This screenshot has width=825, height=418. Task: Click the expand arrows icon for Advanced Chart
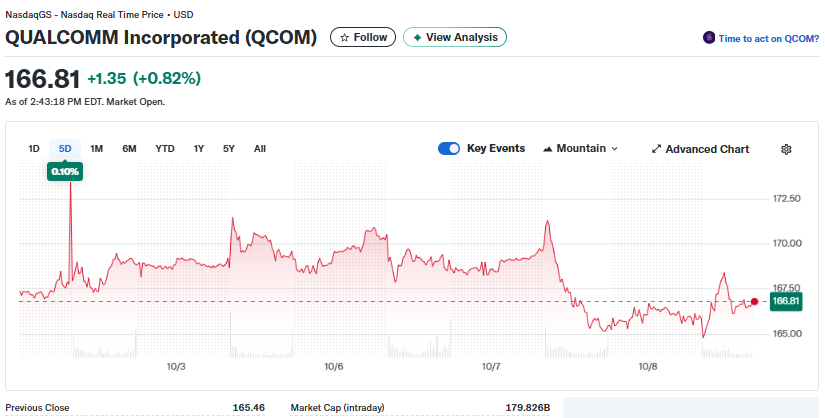(656, 149)
